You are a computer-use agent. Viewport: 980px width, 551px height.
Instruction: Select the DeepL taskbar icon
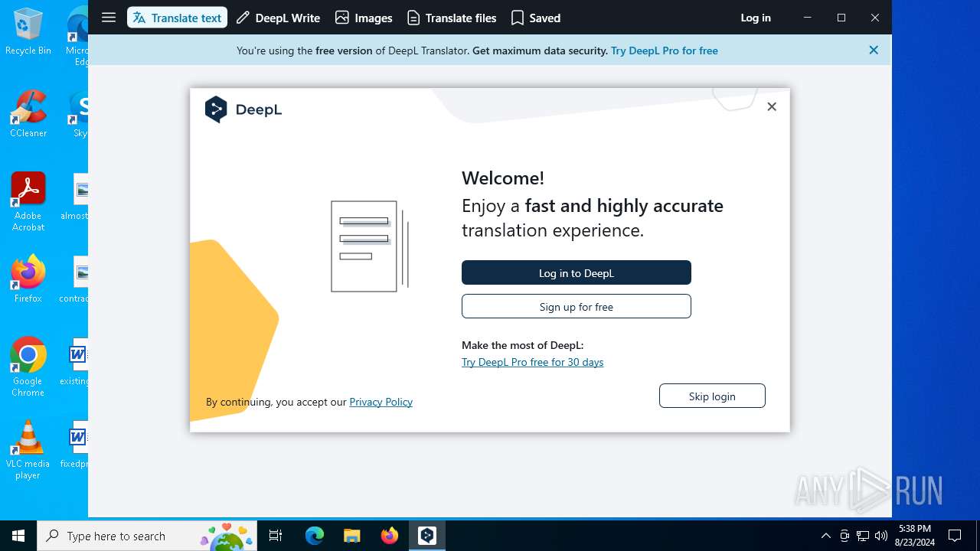click(427, 536)
